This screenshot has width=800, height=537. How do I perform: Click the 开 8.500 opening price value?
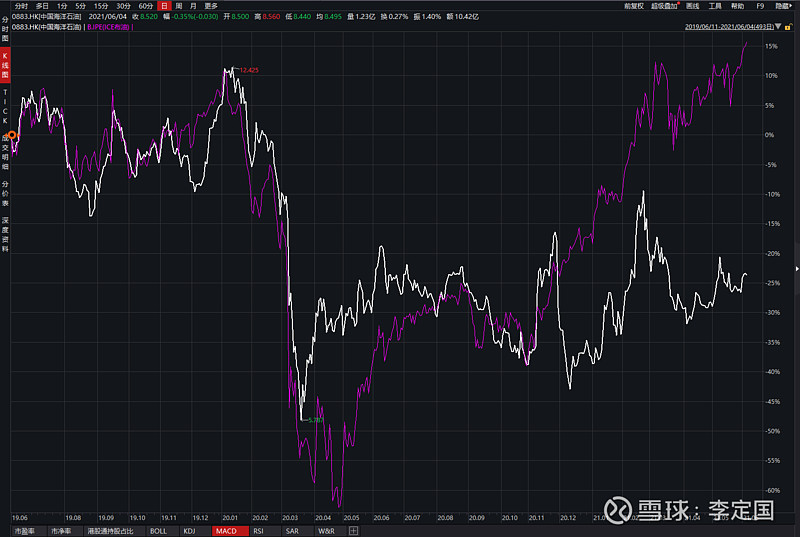click(236, 16)
